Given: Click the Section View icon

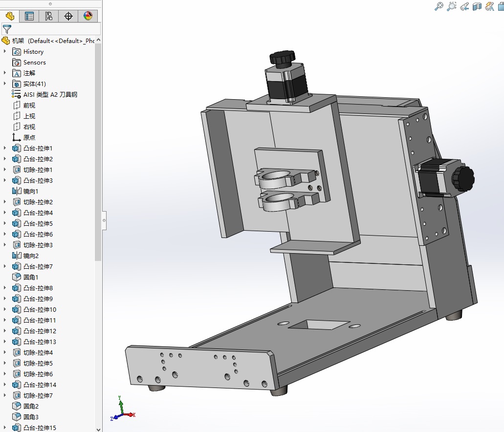Looking at the screenshot, I should (477, 6).
